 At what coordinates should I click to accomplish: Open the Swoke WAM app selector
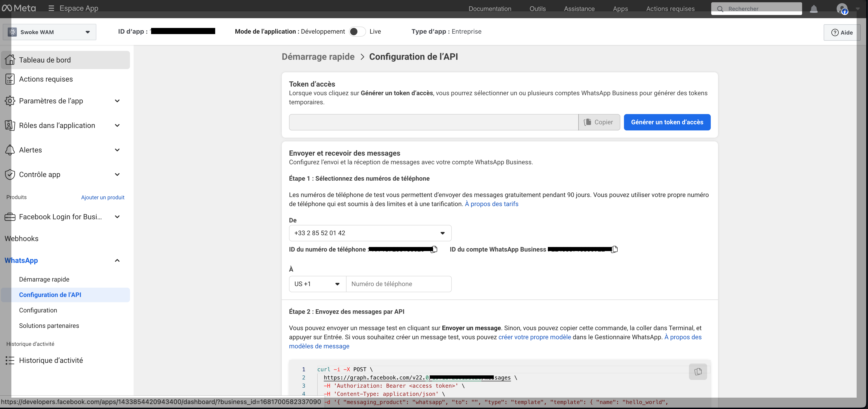[x=50, y=32]
